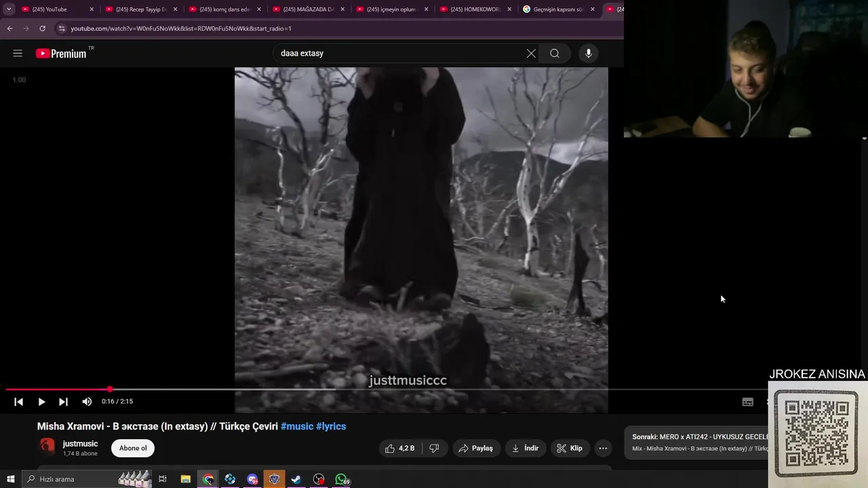Toggle subtitles with the captions icon
This screenshot has height=488, width=868.
pos(747,402)
